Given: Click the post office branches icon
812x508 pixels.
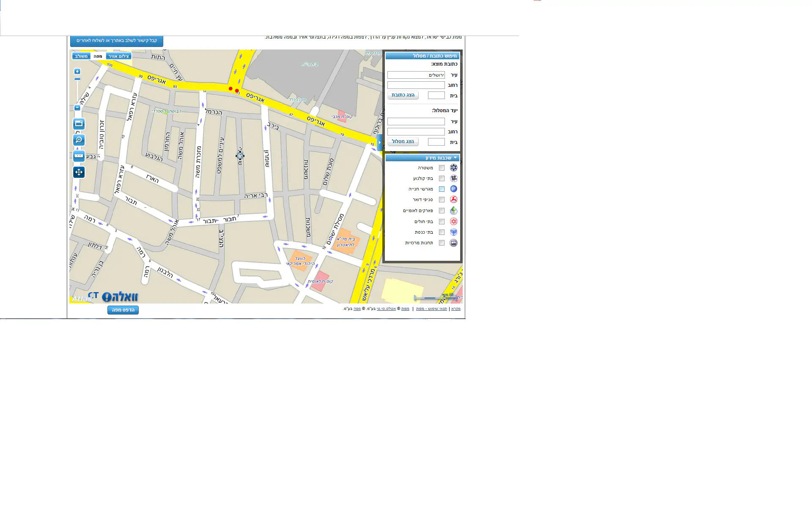Looking at the screenshot, I should 453,199.
